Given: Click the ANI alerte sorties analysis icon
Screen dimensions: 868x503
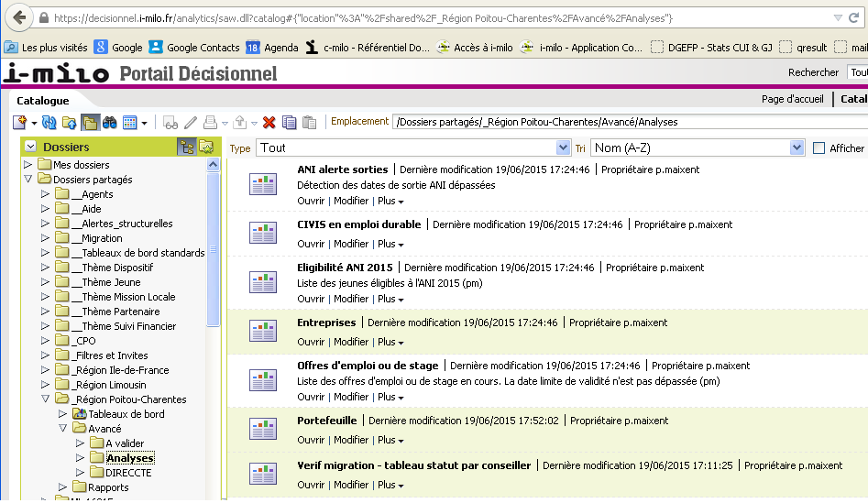Looking at the screenshot, I should [263, 184].
